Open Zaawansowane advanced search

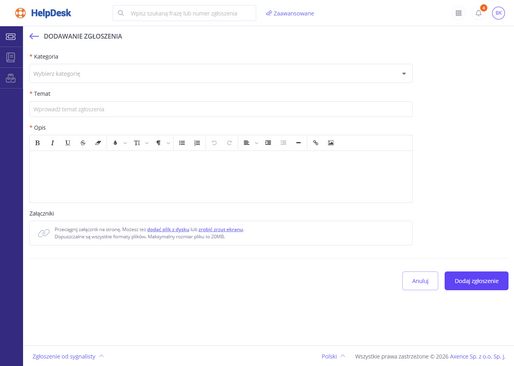(290, 13)
